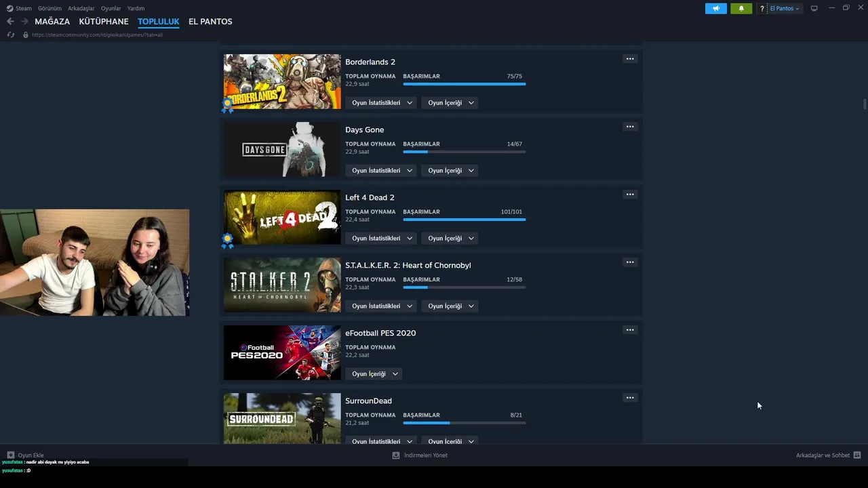The image size is (868, 488).
Task: Click the blue announcements megaphone button
Action: (x=716, y=8)
